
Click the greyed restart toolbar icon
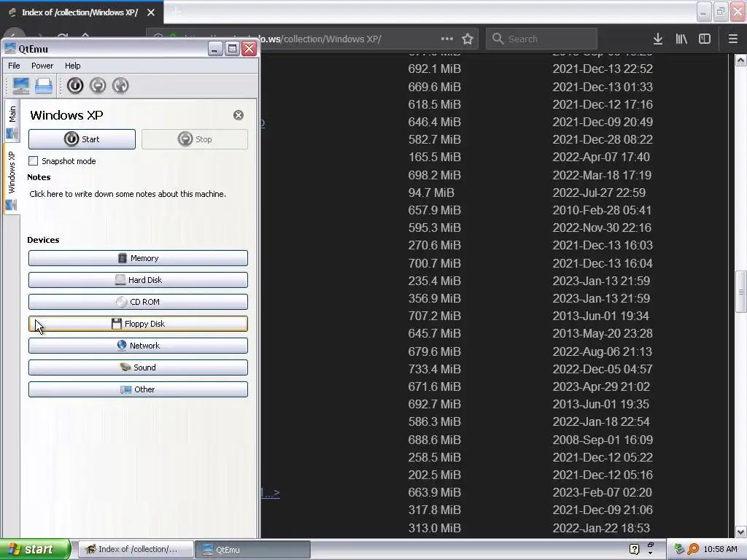click(120, 86)
